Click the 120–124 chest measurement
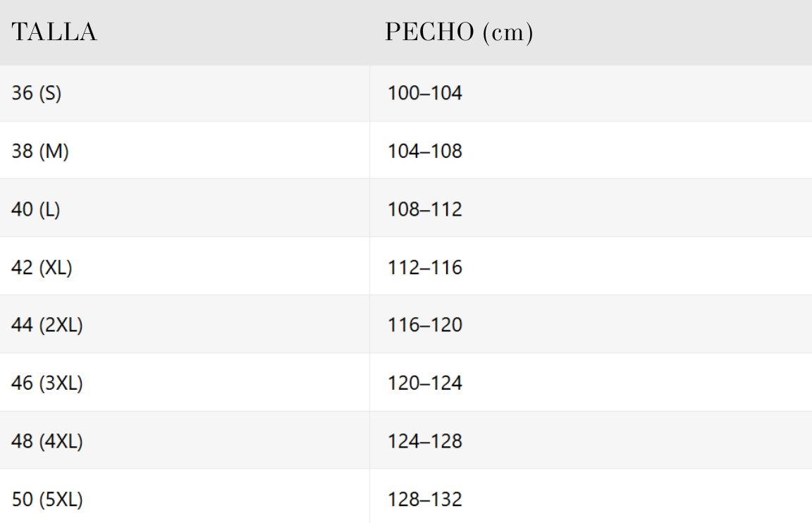Viewport: 812px width, 523px height. pyautogui.click(x=425, y=383)
